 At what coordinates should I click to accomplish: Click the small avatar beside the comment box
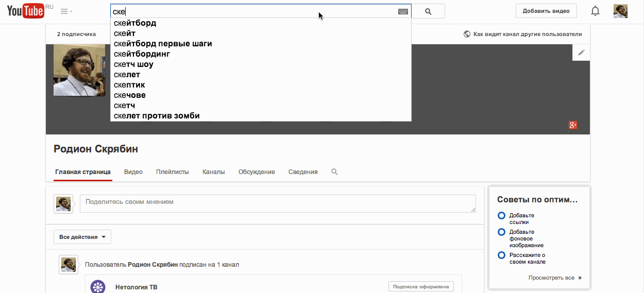63,204
